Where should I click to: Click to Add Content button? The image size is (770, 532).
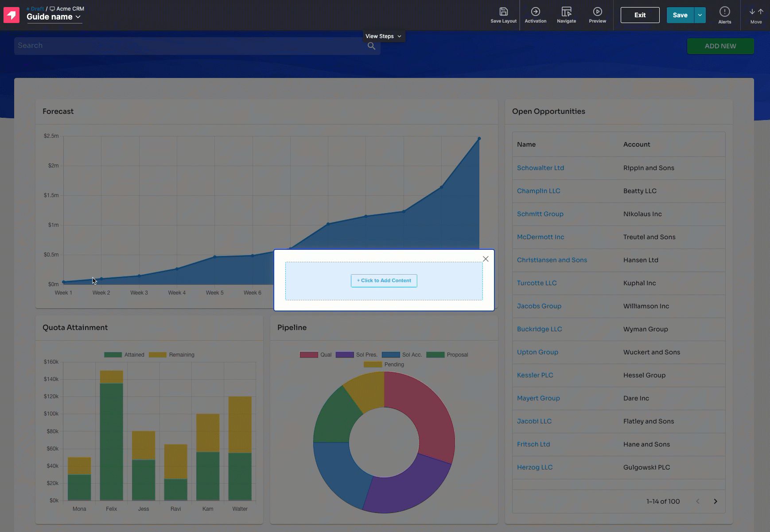[x=384, y=280]
